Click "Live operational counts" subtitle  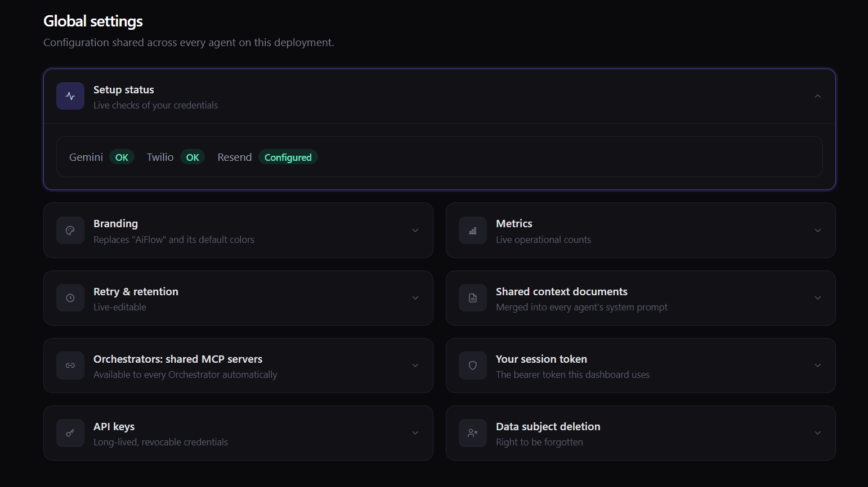point(543,240)
